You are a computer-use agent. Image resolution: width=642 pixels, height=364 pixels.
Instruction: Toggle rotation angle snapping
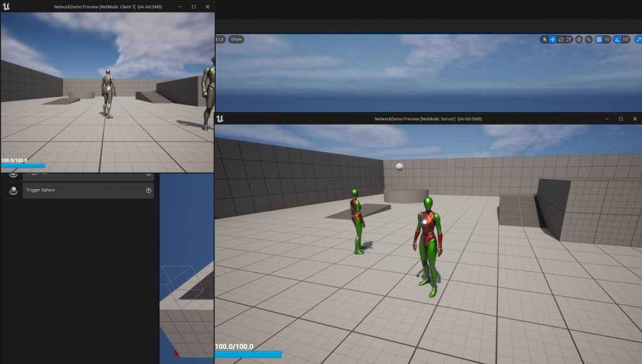(618, 39)
